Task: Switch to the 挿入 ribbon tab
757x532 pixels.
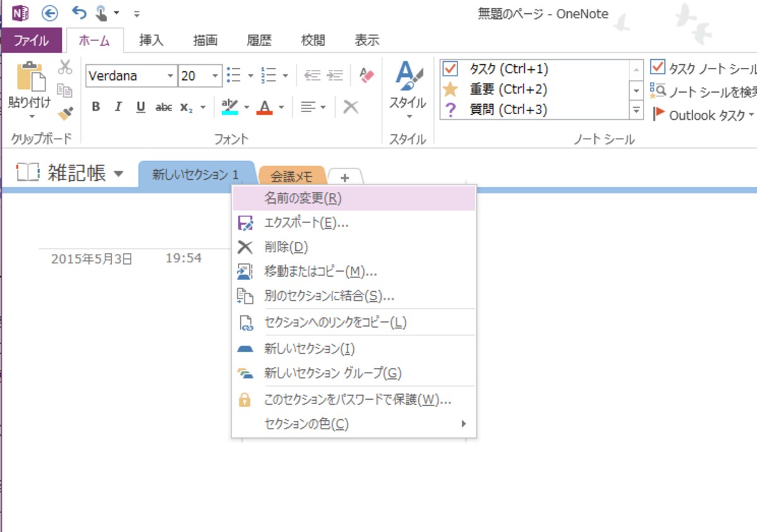Action: point(151,41)
